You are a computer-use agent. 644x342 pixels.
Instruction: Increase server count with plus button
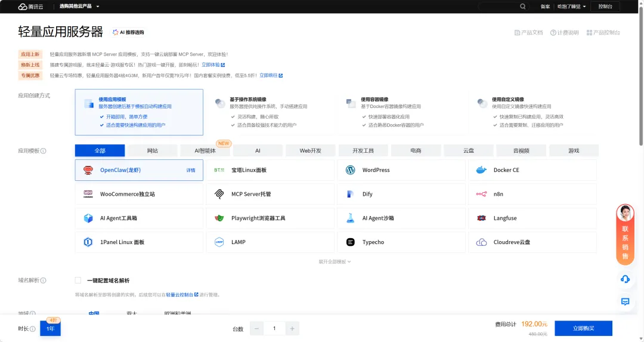pos(292,328)
